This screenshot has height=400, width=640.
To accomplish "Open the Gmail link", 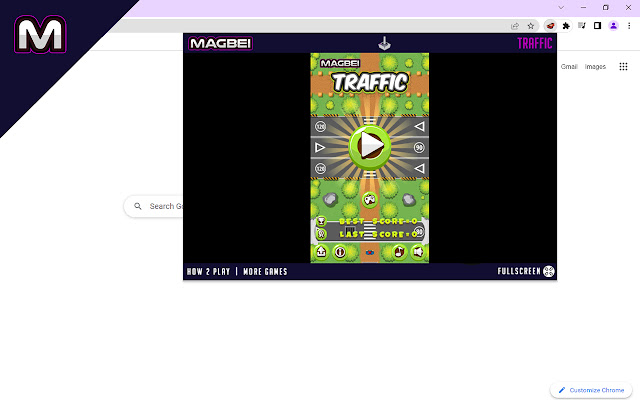I will tap(569, 67).
